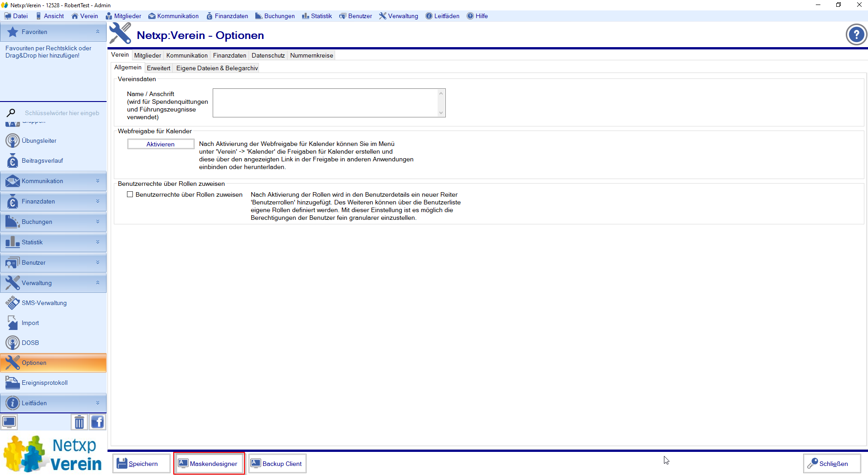
Task: Click the Statistik bar chart sidebar icon
Action: (12, 242)
